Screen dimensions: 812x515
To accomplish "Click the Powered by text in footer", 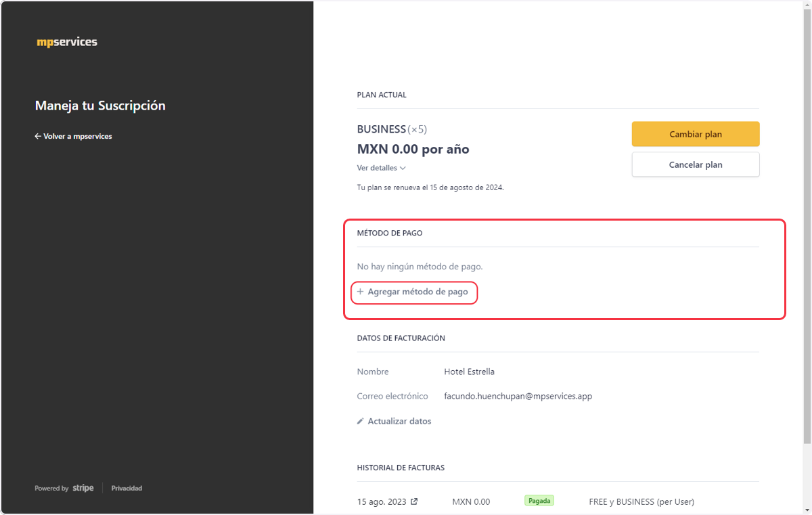I will tap(51, 489).
